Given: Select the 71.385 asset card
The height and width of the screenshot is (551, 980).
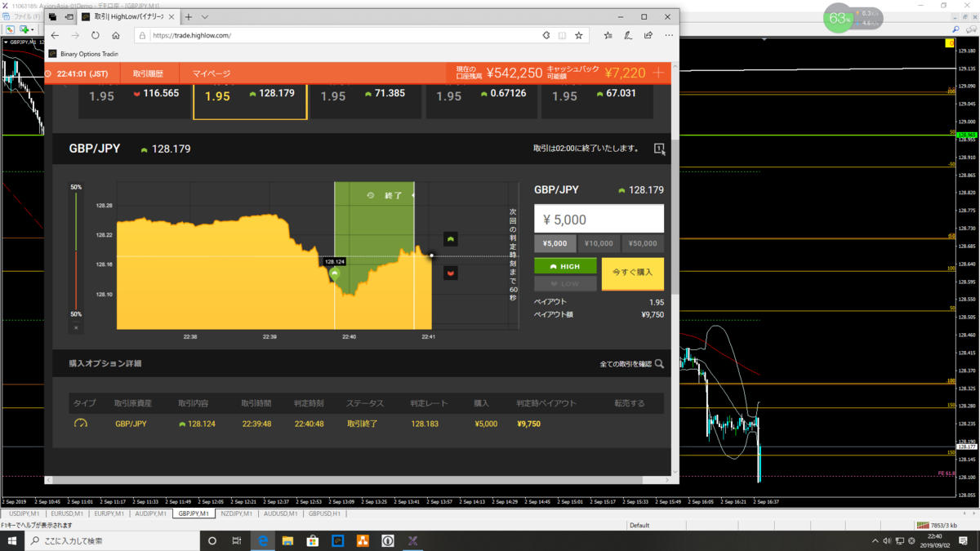Looking at the screenshot, I should (x=366, y=101).
